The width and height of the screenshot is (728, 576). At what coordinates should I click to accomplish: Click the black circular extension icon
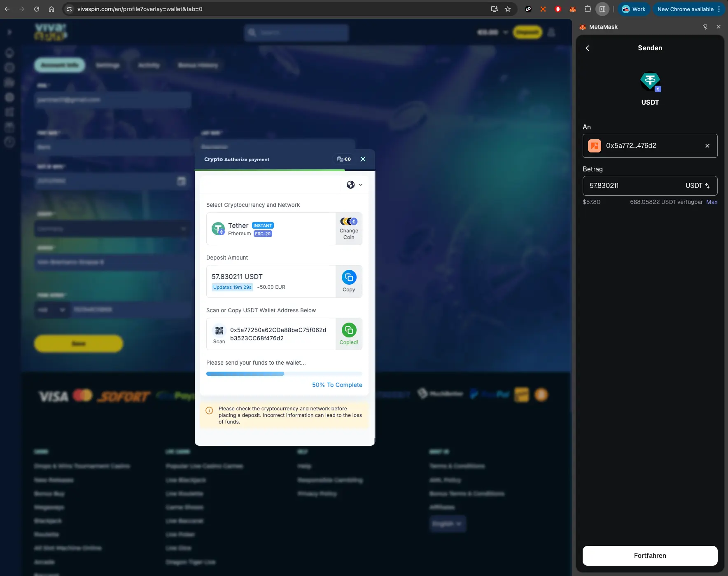[x=528, y=9]
